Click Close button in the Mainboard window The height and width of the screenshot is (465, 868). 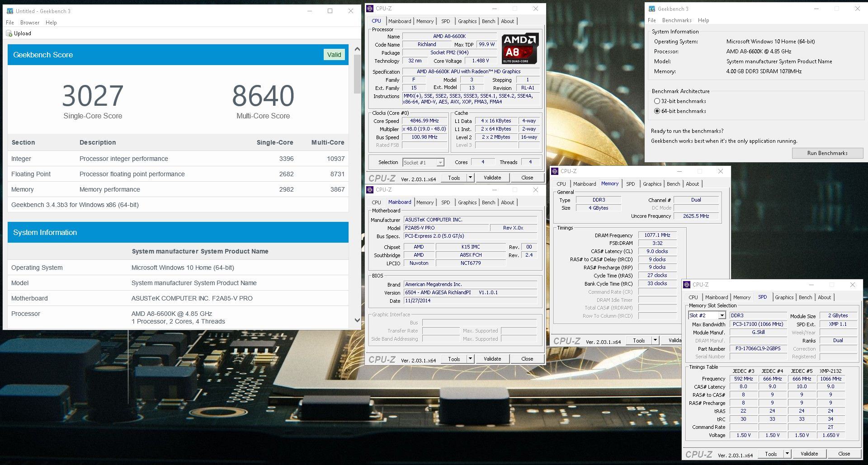pos(527,359)
